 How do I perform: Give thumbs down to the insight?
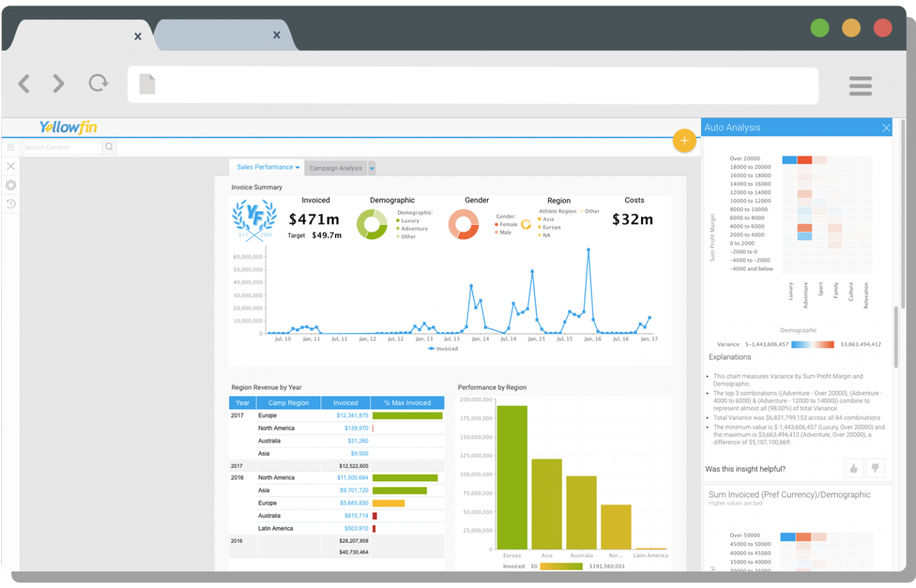pos(875,468)
